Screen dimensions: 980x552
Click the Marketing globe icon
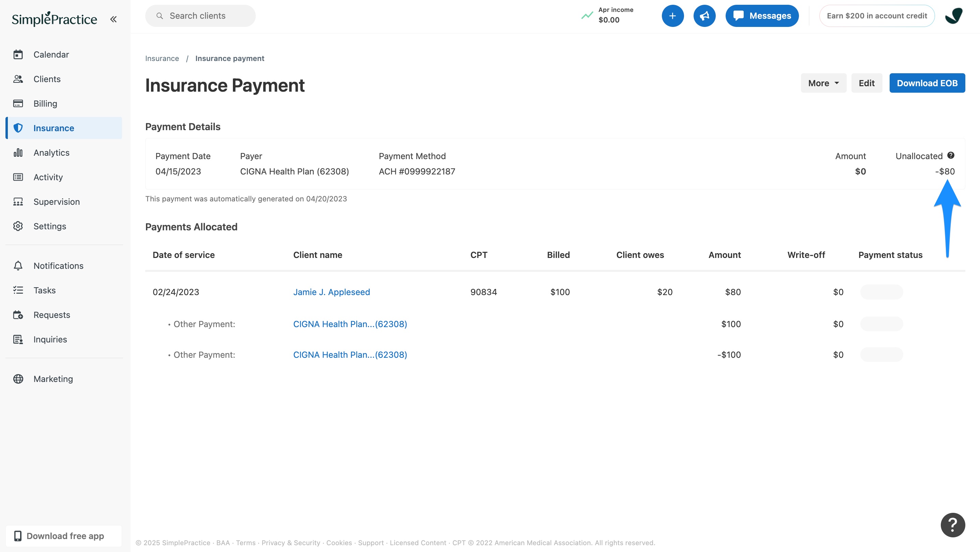(18, 379)
